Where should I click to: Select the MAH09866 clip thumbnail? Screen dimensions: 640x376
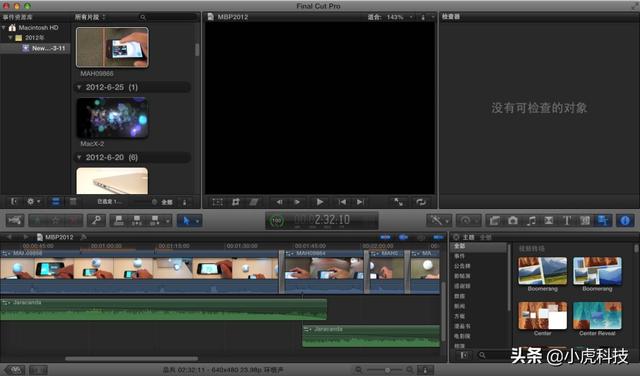coord(112,47)
